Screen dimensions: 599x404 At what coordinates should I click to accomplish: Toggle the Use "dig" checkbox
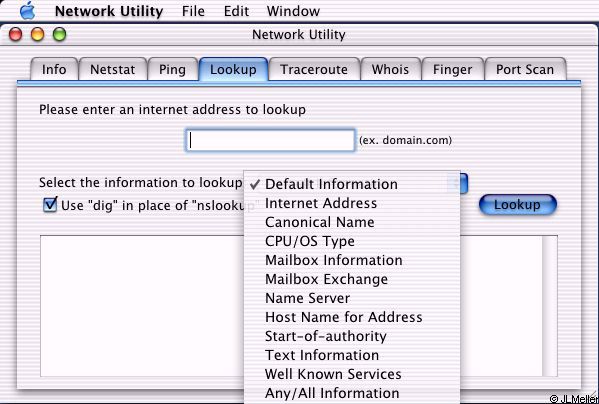(x=50, y=205)
